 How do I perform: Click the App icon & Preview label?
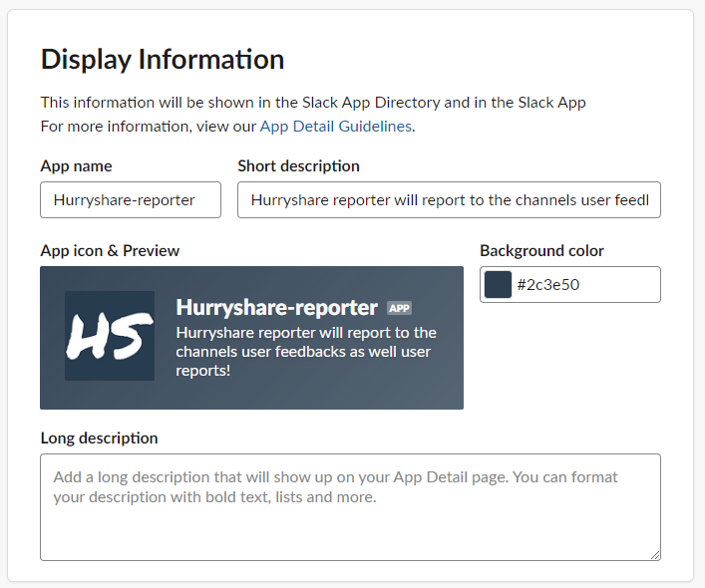point(110,251)
